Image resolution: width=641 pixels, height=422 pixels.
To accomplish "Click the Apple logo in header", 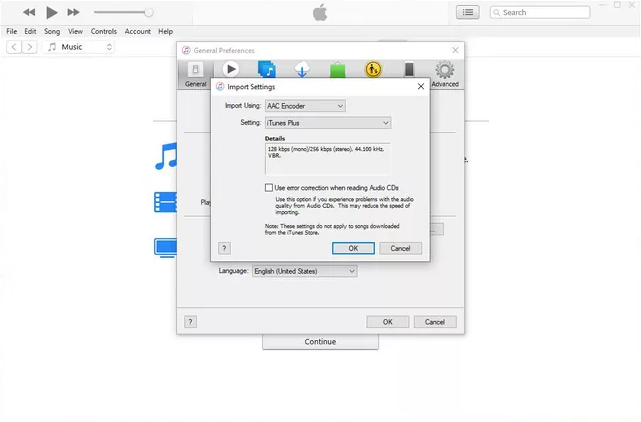I will point(320,12).
